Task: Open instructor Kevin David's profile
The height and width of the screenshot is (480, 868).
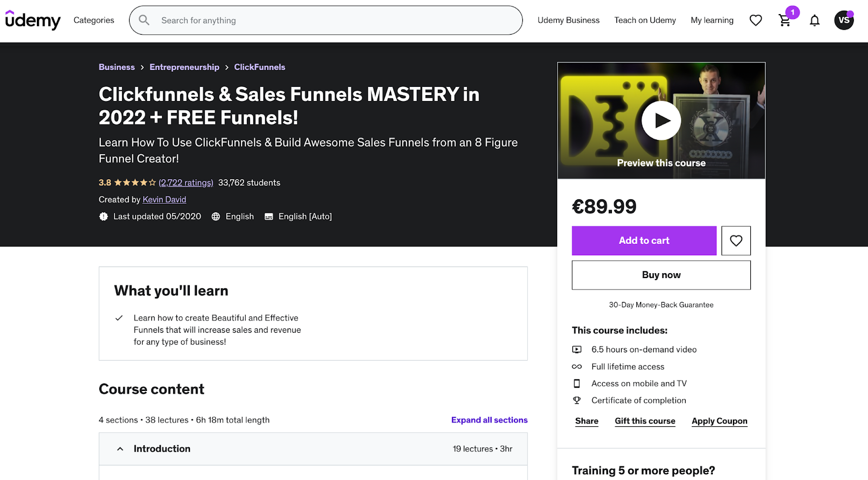Action: point(164,199)
